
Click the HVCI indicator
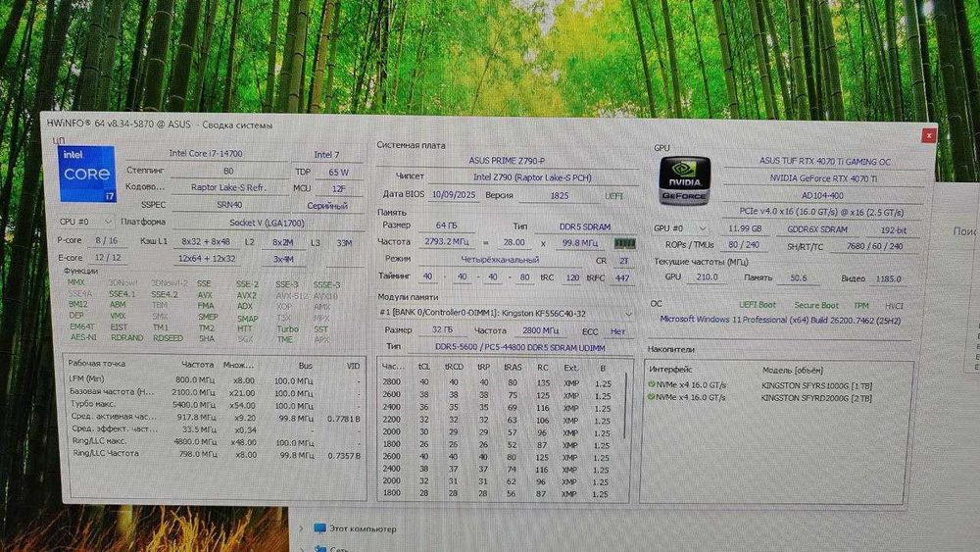pos(895,306)
